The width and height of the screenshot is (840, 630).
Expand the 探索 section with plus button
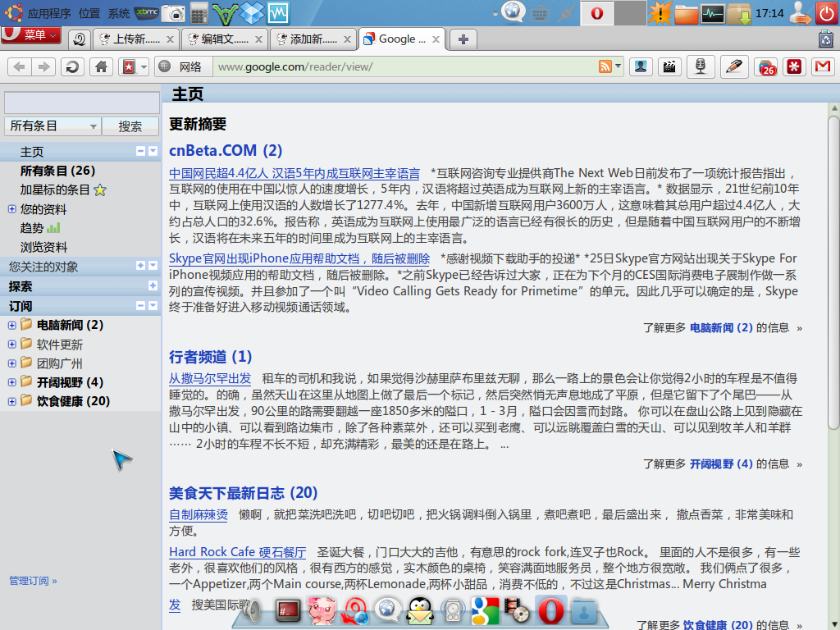[x=153, y=285]
